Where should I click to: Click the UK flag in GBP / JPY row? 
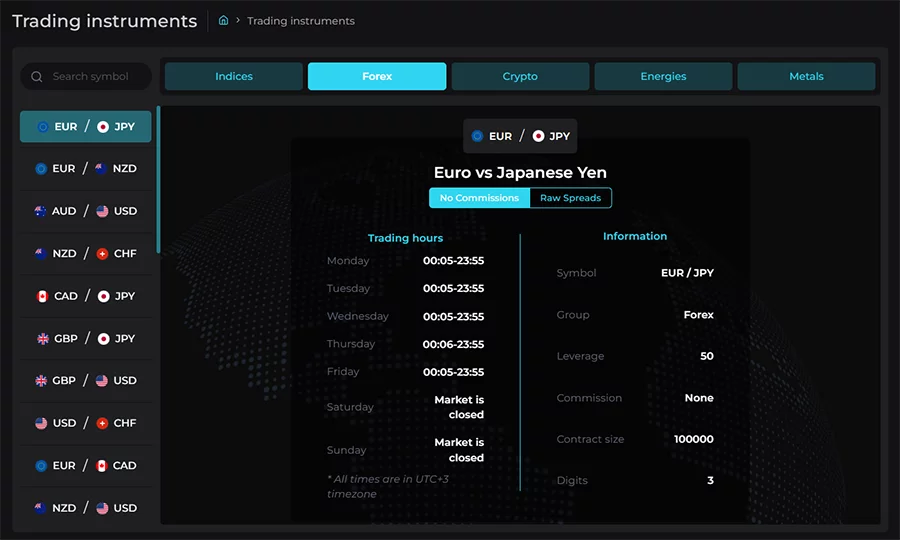point(43,339)
